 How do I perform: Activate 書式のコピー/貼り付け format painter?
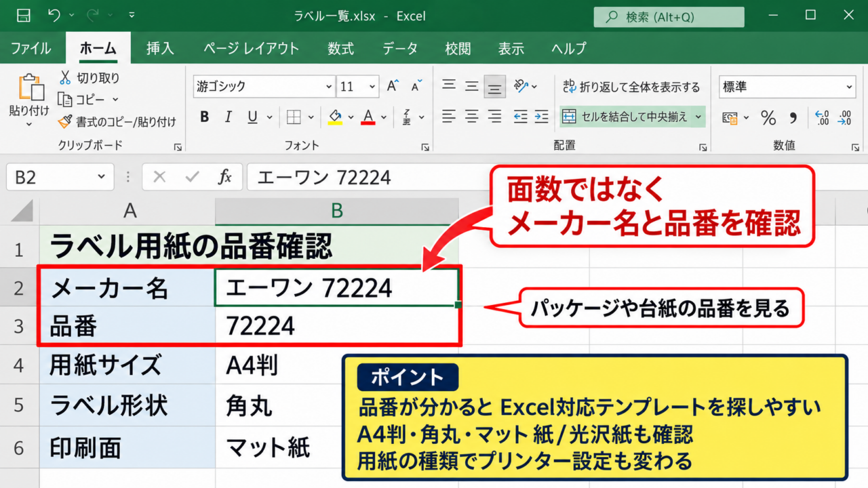[117, 122]
